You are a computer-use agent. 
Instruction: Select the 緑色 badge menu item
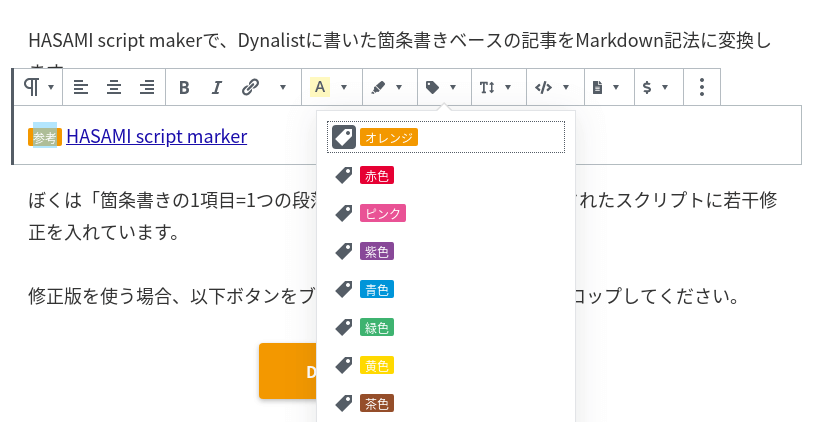coord(446,327)
